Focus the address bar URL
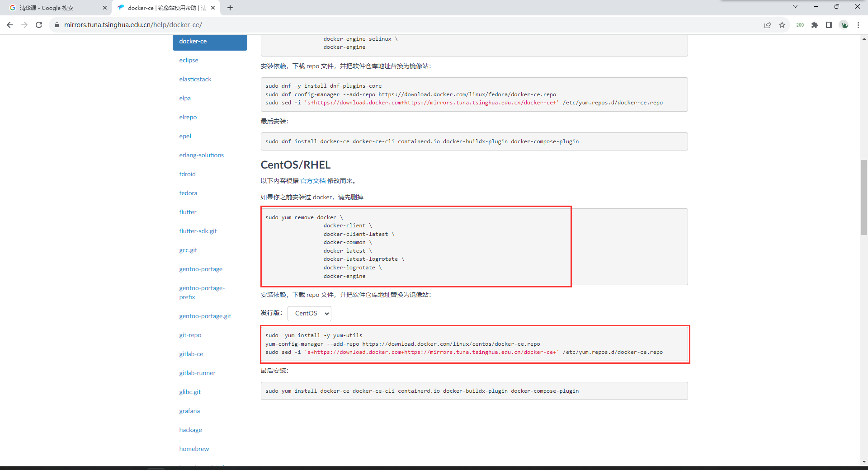Viewport: 868px width, 470px height. [x=133, y=25]
